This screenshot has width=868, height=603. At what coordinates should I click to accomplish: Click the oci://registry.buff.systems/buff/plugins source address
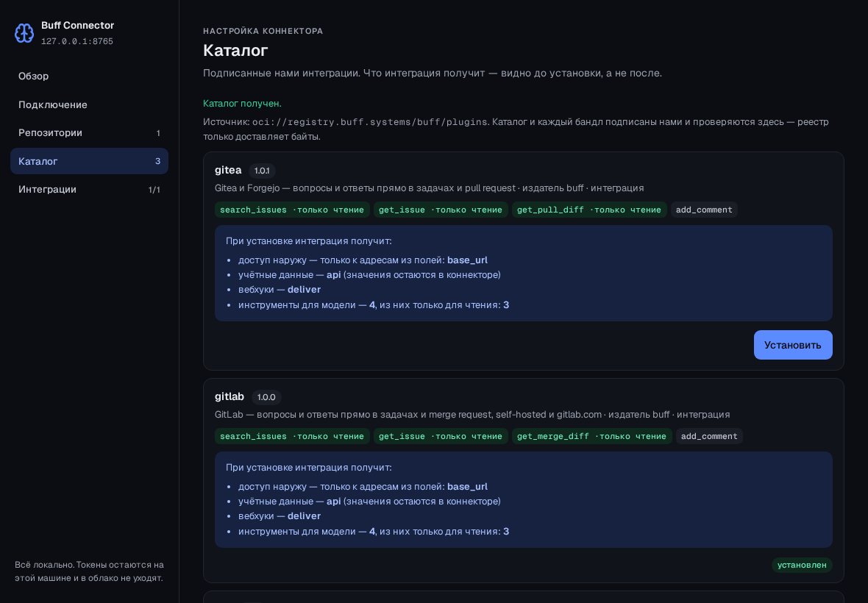pyautogui.click(x=370, y=122)
